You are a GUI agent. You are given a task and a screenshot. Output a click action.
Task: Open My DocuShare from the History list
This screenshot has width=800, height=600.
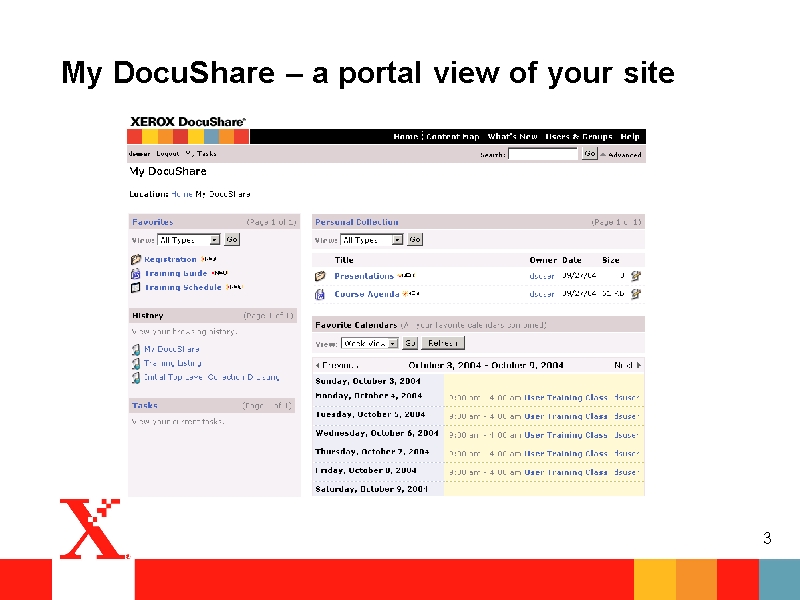coord(172,349)
